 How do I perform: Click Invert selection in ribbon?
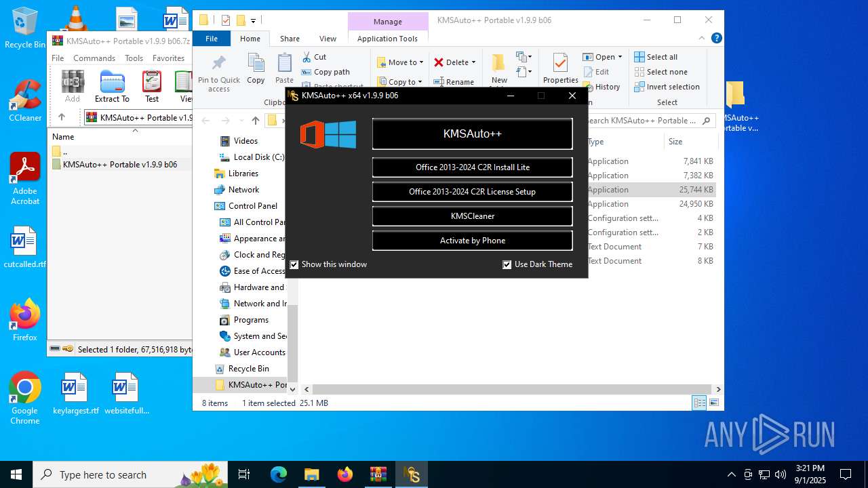coord(667,87)
